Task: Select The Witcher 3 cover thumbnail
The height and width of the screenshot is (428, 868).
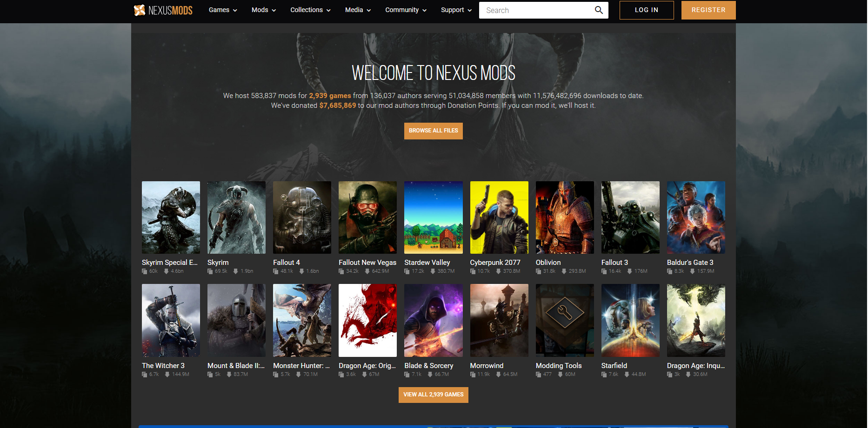Action: tap(171, 321)
